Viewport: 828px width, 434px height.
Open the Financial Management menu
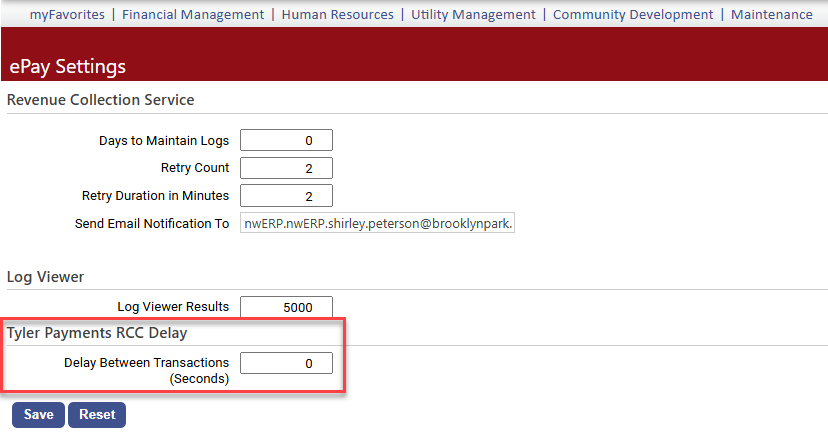click(193, 14)
